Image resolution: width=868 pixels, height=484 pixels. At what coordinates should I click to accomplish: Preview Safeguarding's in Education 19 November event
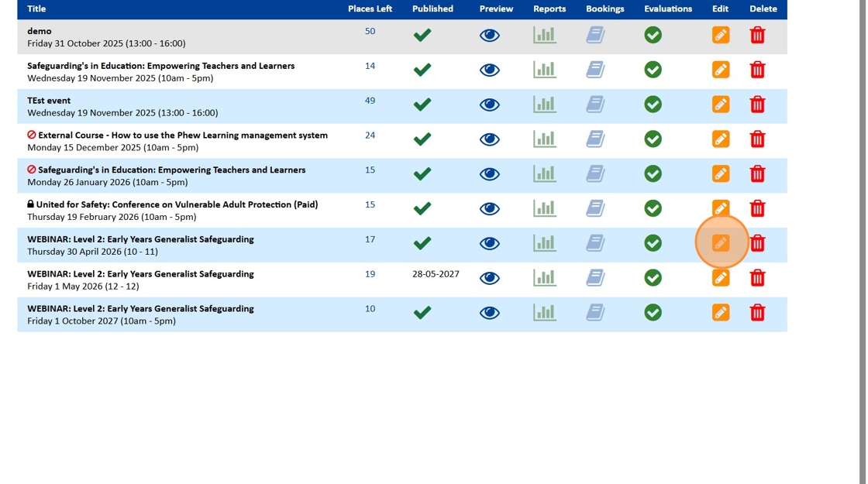tap(489, 70)
